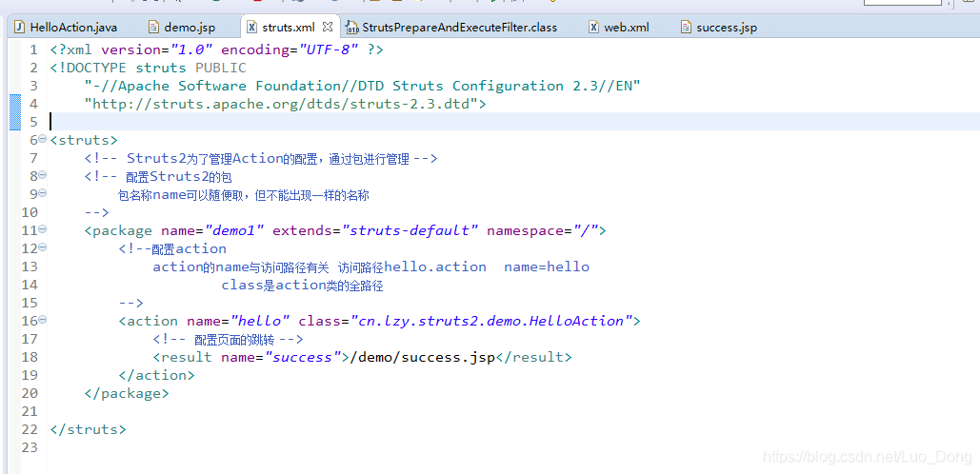Click the action name value "hello"

pos(259,321)
